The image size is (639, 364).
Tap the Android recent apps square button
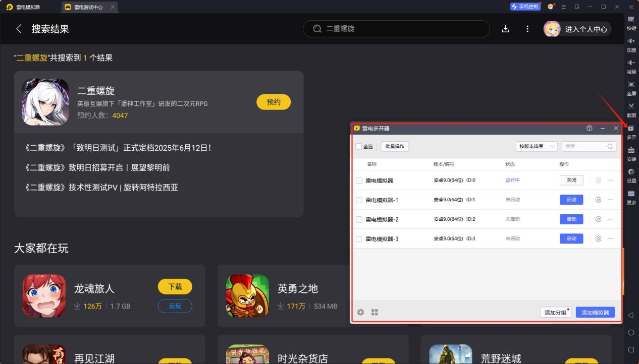pyautogui.click(x=631, y=349)
